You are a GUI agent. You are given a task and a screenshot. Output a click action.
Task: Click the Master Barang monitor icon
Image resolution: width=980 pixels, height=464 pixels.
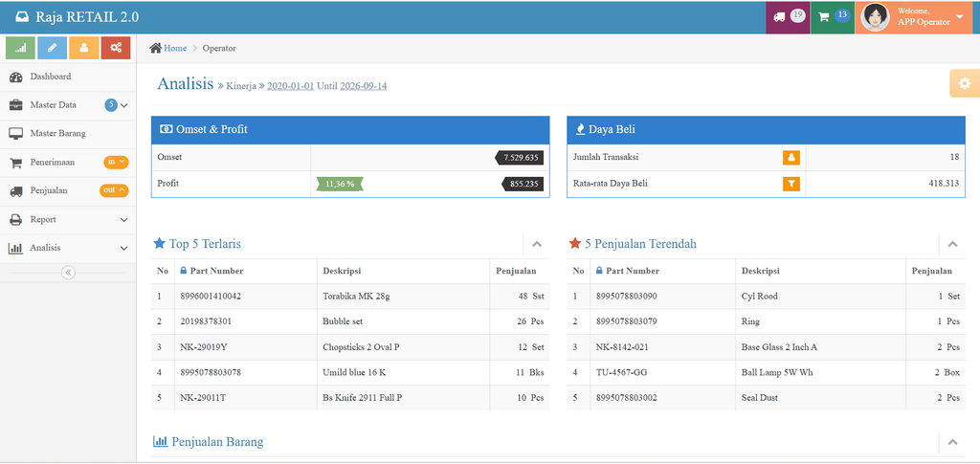click(15, 134)
